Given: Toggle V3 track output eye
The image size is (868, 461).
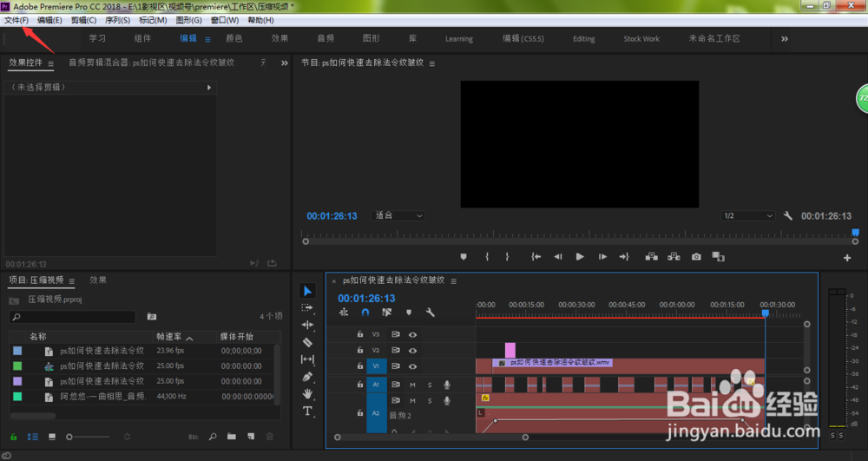Looking at the screenshot, I should (x=412, y=335).
